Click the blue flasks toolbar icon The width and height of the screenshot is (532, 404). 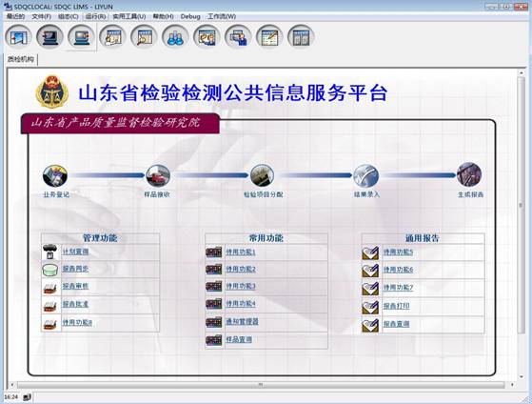click(x=175, y=36)
